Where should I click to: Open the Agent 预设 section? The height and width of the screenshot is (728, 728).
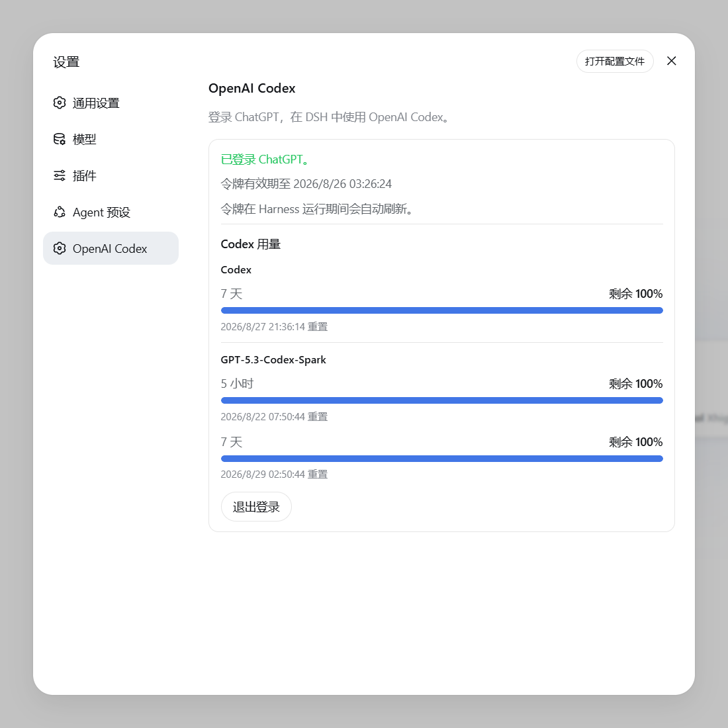click(111, 212)
